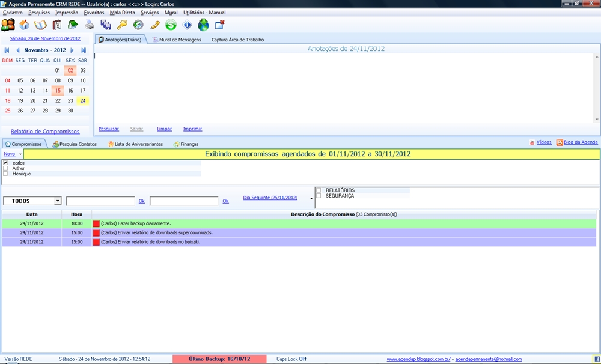Screen dimensions: 601x364
Task: Enable the RELATÓRIOS category checkbox
Action: click(x=319, y=190)
